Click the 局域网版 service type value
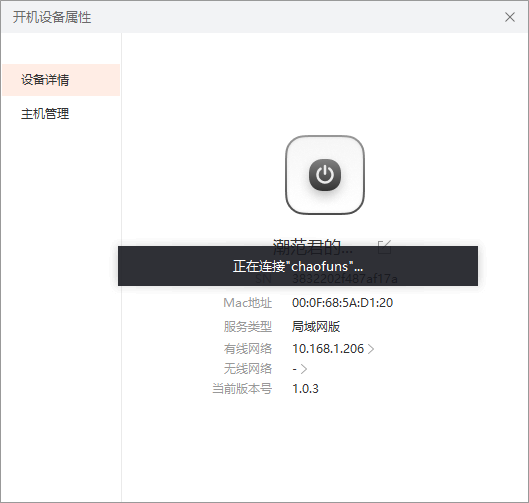Image resolution: width=529 pixels, height=503 pixels. click(316, 327)
